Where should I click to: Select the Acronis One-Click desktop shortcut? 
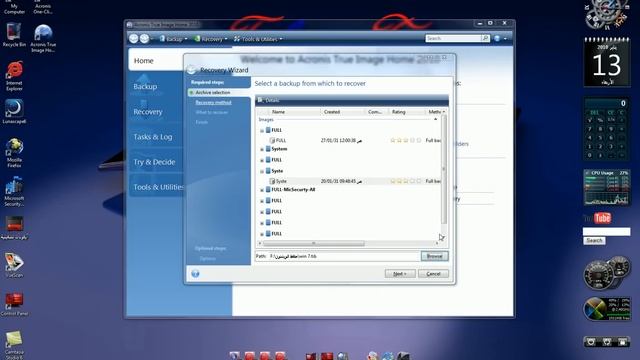tap(43, 7)
